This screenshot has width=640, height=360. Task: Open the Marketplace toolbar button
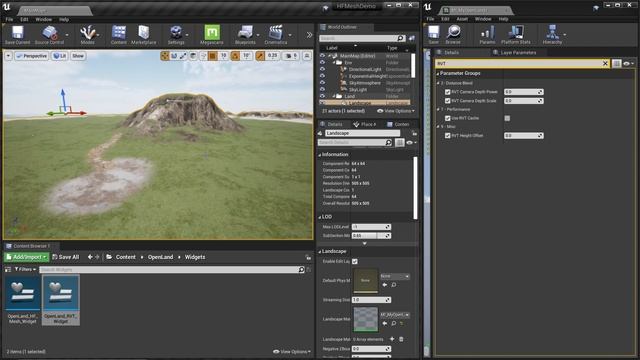tap(144, 35)
